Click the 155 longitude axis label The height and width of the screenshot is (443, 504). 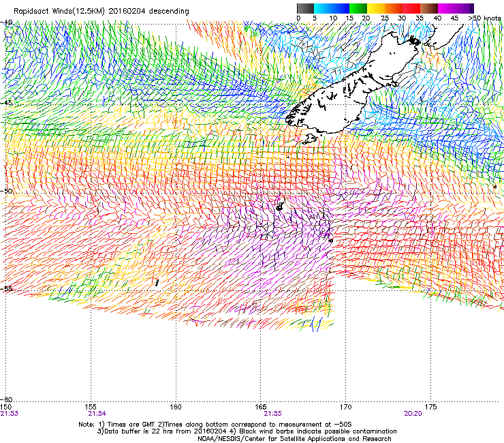coord(91,407)
